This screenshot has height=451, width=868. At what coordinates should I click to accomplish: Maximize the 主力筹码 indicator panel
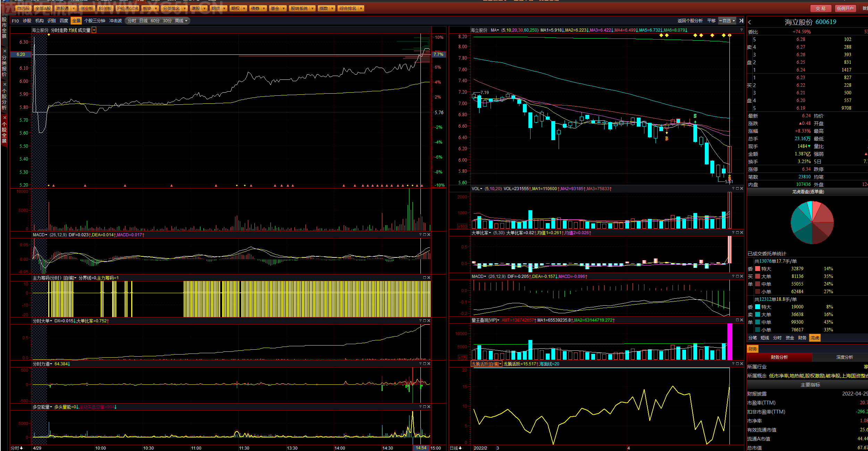(x=424, y=278)
